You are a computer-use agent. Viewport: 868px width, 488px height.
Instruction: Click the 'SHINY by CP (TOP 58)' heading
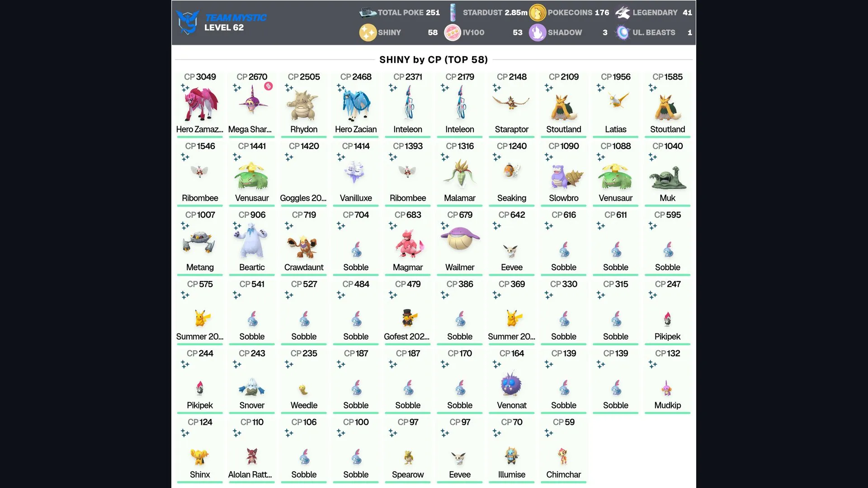click(x=434, y=60)
